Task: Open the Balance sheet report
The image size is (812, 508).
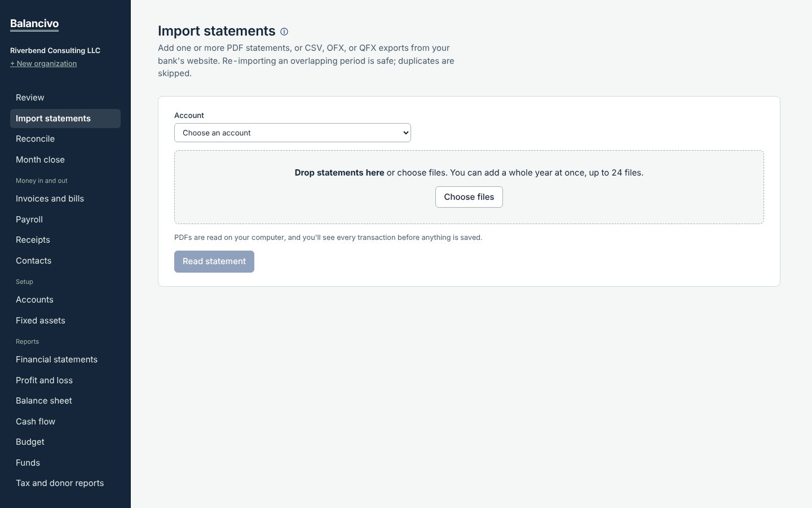Action: click(x=65, y=401)
